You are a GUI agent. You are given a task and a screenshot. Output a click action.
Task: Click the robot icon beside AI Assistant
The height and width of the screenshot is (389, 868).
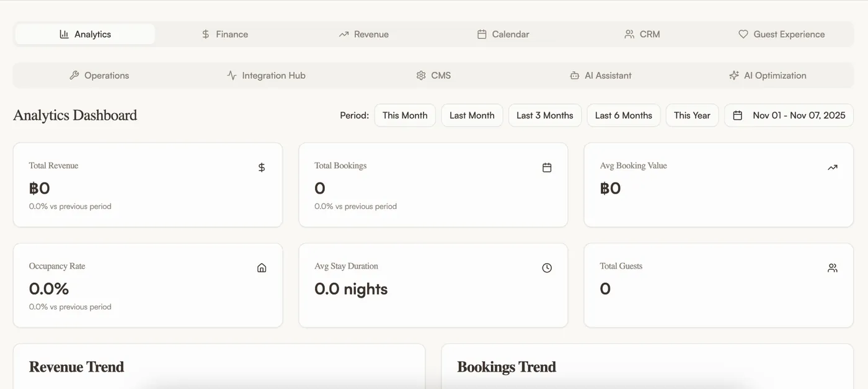[575, 75]
